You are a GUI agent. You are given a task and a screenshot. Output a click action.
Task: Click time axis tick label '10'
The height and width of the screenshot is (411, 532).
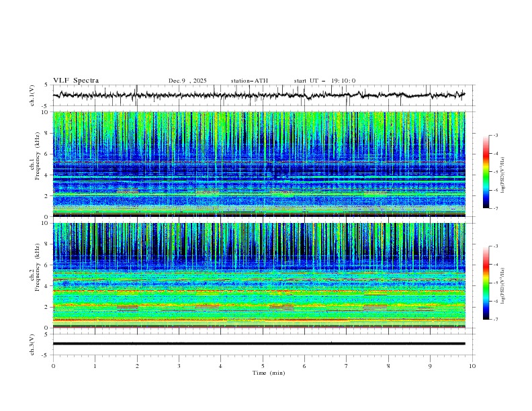point(472,366)
